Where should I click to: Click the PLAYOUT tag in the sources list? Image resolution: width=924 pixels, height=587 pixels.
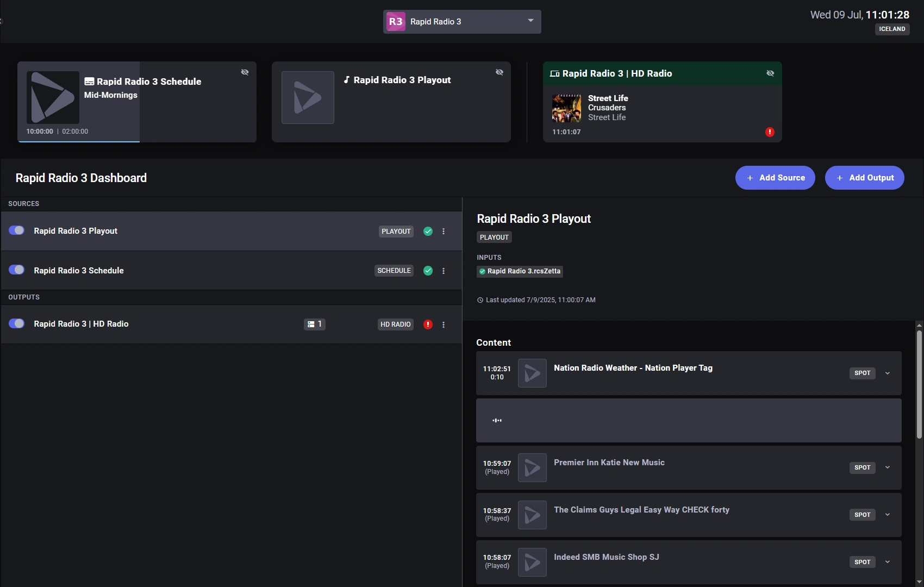tap(396, 232)
